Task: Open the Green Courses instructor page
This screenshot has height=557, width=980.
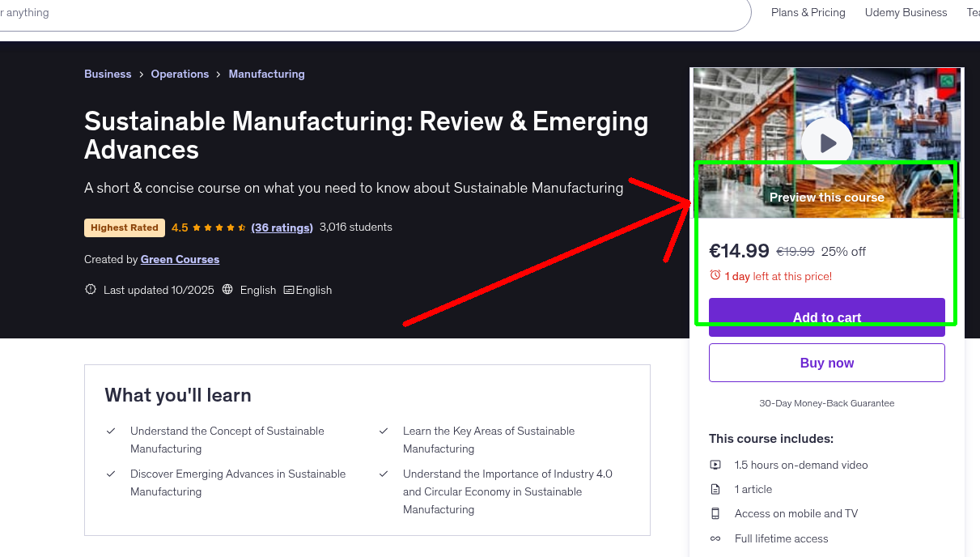Action: pos(180,258)
